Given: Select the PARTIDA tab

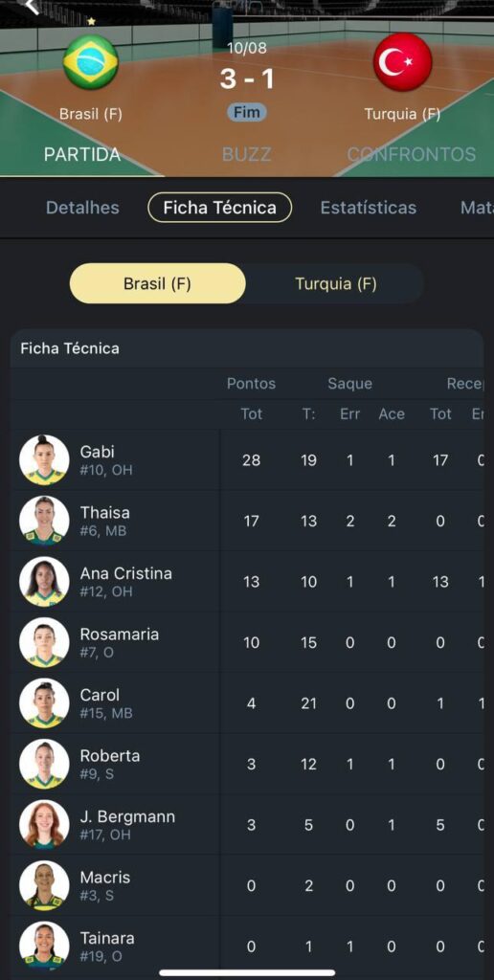Looking at the screenshot, I should pyautogui.click(x=82, y=154).
